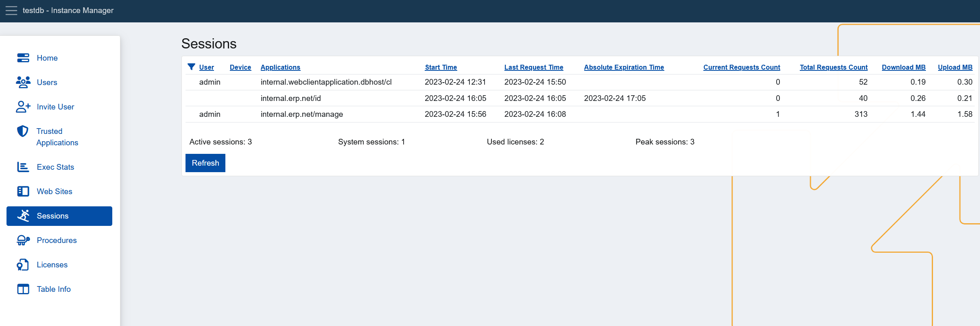980x326 pixels.
Task: Click start time 2023-02-24 12:31
Action: 456,82
